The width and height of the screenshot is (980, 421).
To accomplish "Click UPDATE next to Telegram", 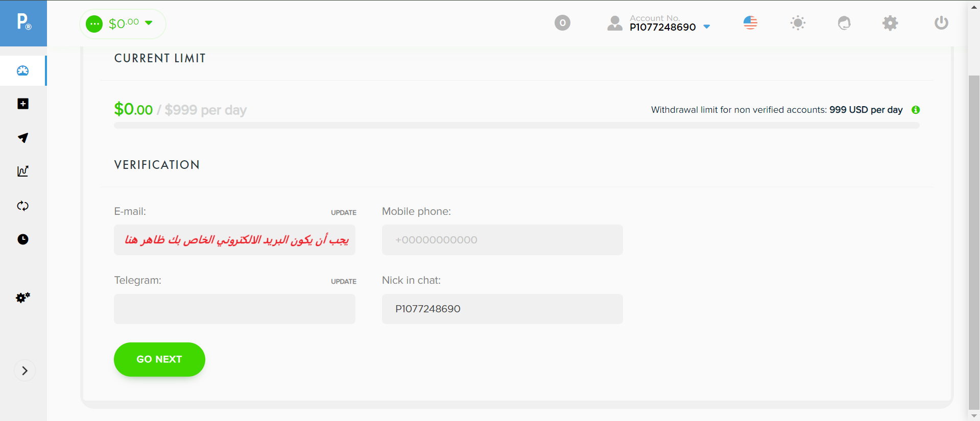I will click(343, 281).
